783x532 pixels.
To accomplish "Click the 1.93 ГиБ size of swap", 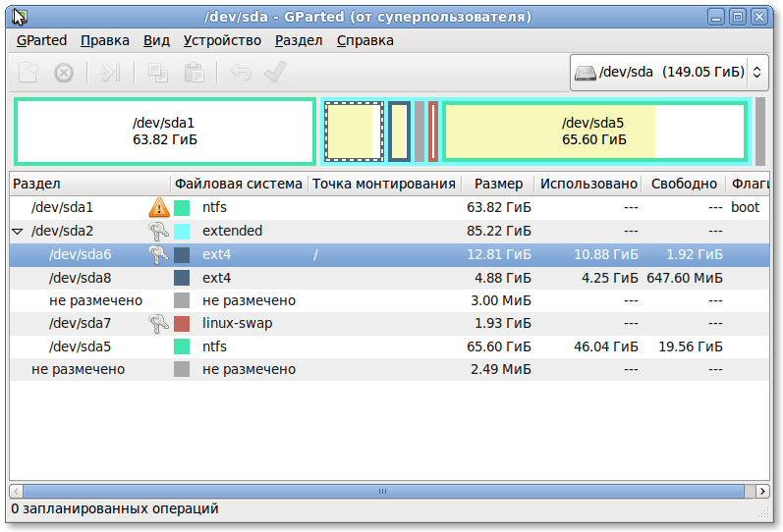I will click(x=503, y=323).
